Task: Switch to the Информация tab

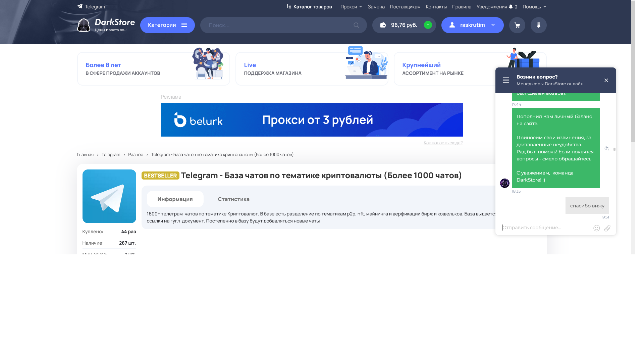Action: pos(175,199)
